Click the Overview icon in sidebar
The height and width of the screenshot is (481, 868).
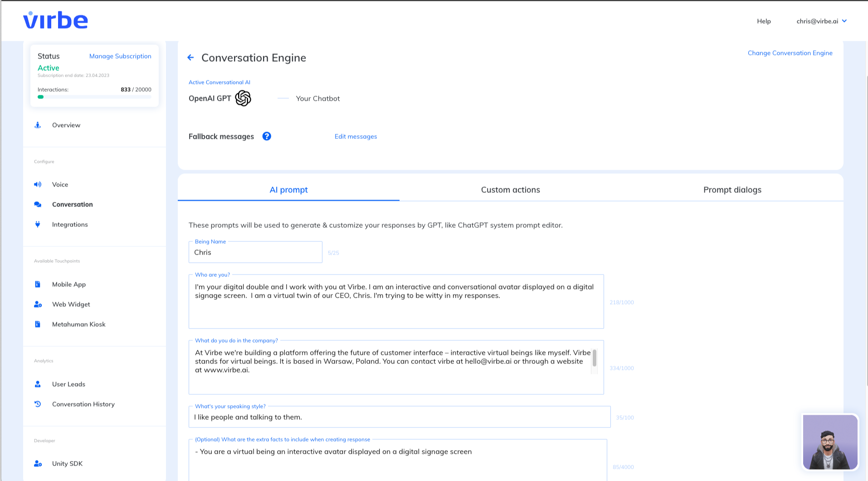38,125
